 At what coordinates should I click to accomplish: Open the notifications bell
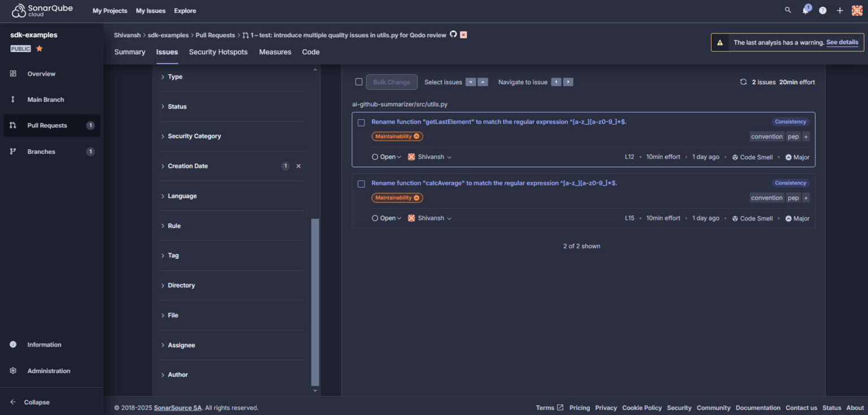point(805,10)
